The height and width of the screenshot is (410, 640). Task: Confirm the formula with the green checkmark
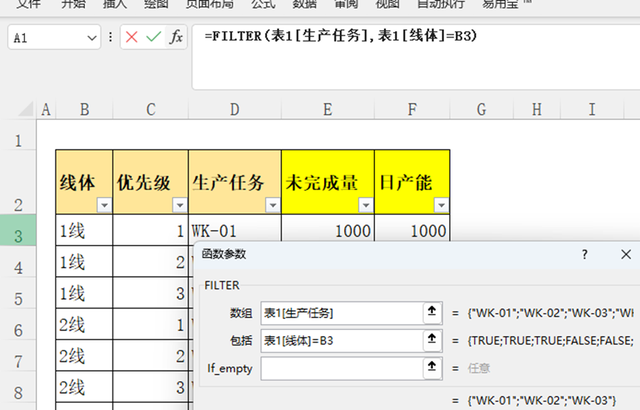click(x=154, y=37)
